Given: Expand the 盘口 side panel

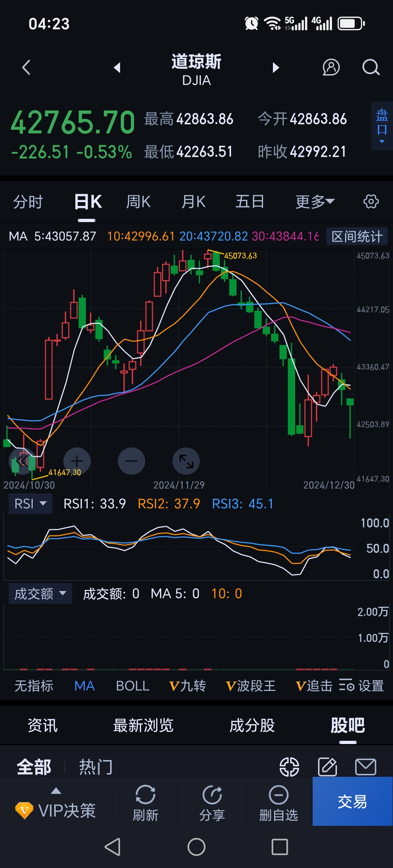Looking at the screenshot, I should pyautogui.click(x=382, y=126).
